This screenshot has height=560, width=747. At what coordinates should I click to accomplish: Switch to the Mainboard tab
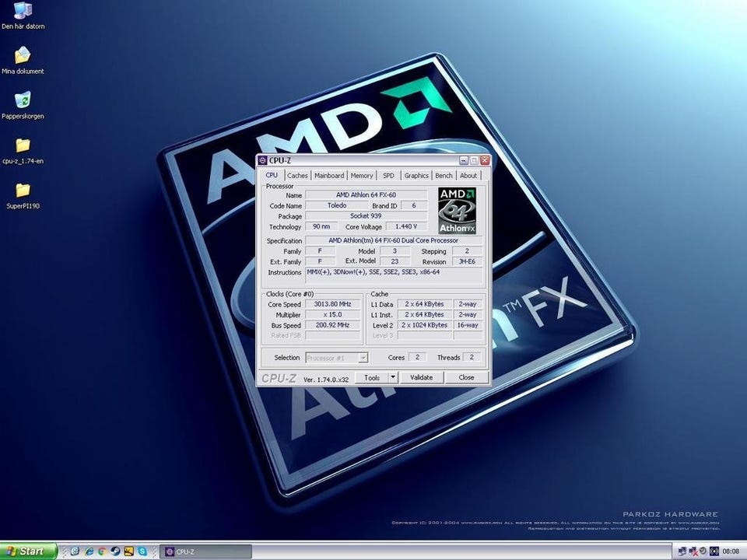pyautogui.click(x=329, y=176)
